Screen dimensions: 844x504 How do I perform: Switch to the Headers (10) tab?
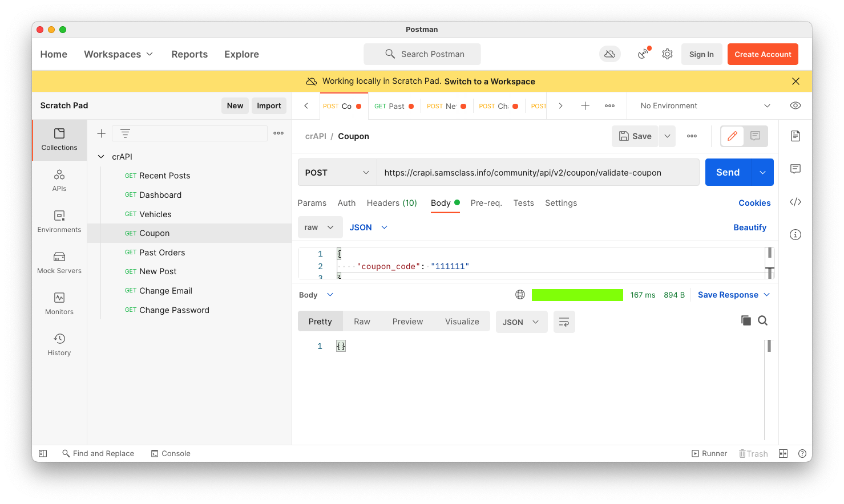[x=391, y=203]
